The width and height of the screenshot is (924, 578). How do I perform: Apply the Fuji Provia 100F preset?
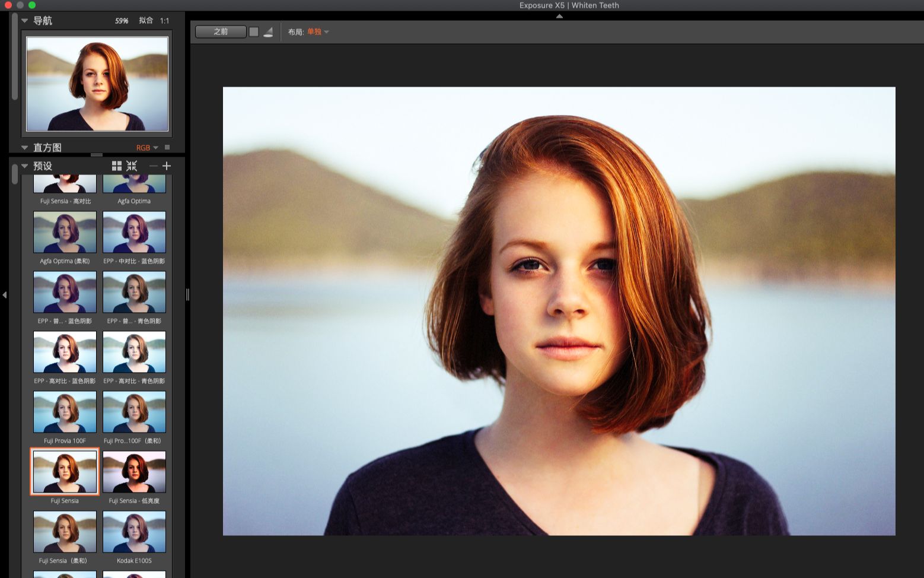(65, 412)
